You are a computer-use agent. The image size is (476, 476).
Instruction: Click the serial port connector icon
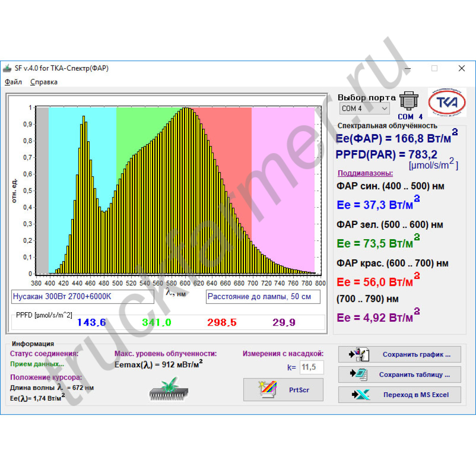tap(409, 101)
